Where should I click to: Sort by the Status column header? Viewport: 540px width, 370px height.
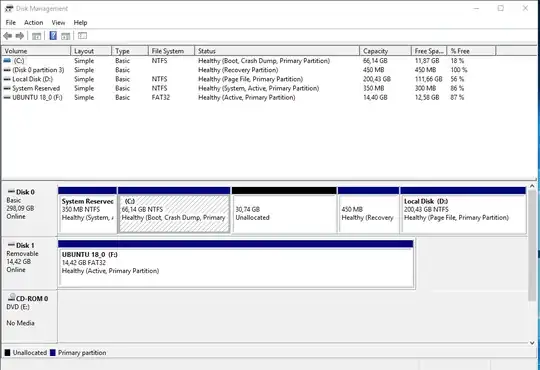coord(277,51)
